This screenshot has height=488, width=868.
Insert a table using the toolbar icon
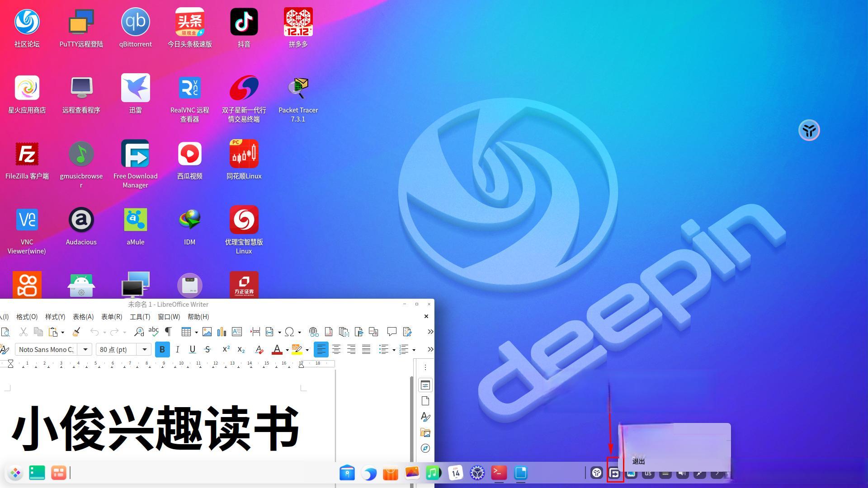187,332
